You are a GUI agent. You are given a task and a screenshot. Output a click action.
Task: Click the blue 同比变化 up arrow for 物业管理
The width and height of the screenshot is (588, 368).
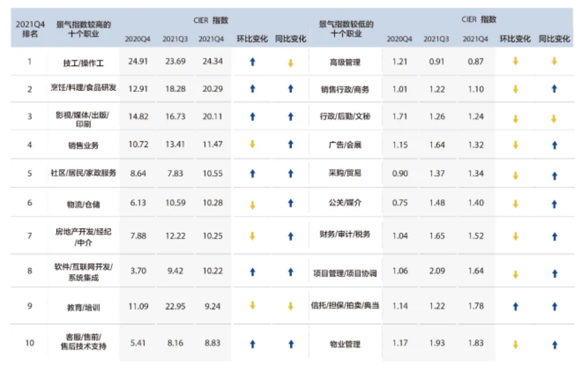click(554, 344)
